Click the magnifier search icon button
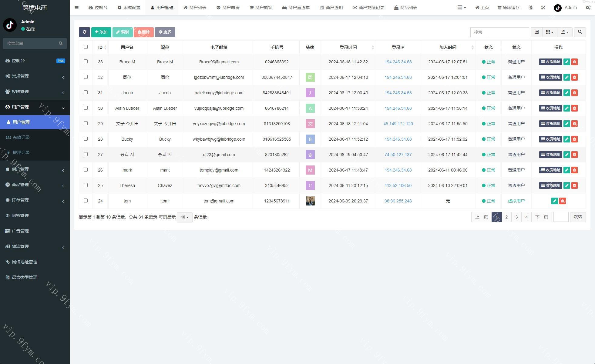The image size is (595, 364). click(x=580, y=32)
